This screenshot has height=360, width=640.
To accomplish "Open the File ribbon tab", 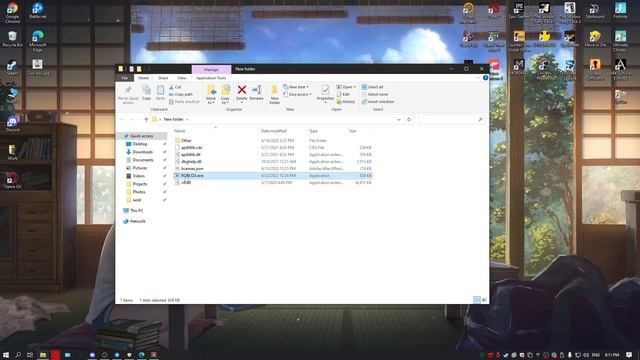I will (124, 78).
